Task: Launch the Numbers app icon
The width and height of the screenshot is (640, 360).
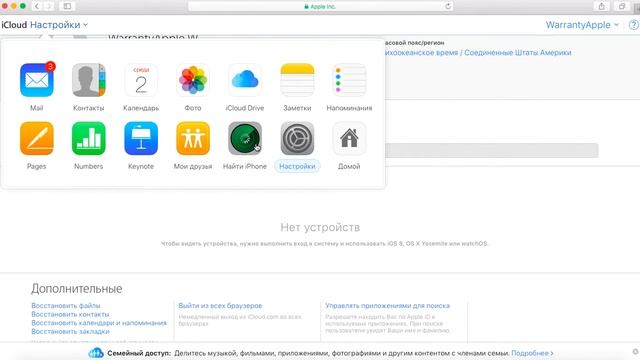Action: [89, 138]
